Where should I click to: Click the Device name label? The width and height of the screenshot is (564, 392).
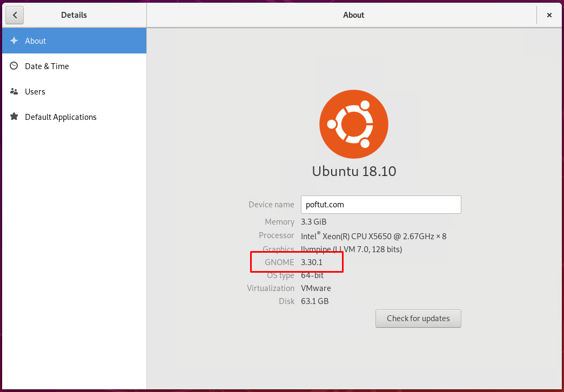point(271,205)
